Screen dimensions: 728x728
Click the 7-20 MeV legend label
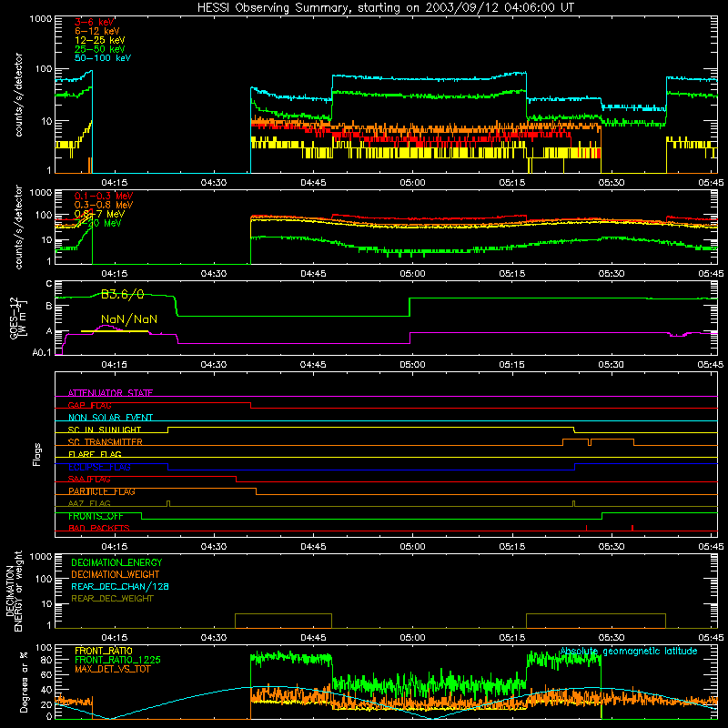(98, 223)
